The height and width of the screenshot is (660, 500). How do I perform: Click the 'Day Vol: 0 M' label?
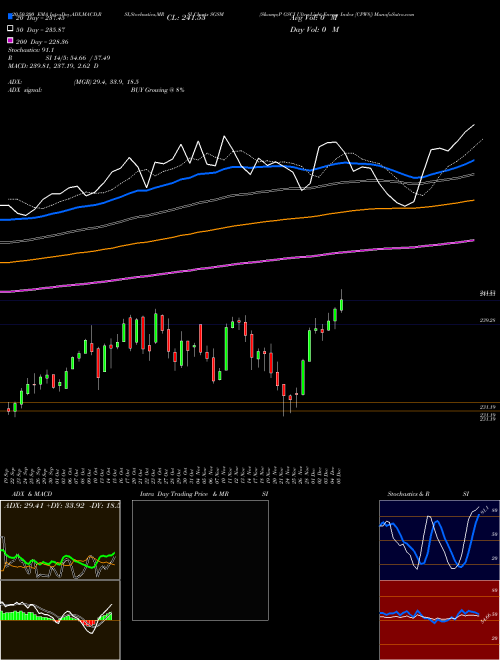coord(314,29)
